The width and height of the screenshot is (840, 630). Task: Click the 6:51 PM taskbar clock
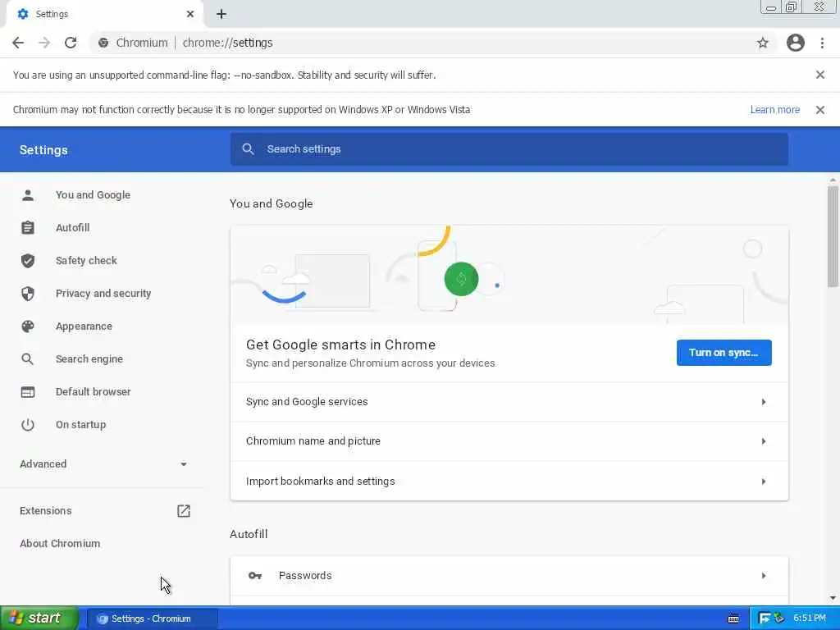(x=810, y=619)
